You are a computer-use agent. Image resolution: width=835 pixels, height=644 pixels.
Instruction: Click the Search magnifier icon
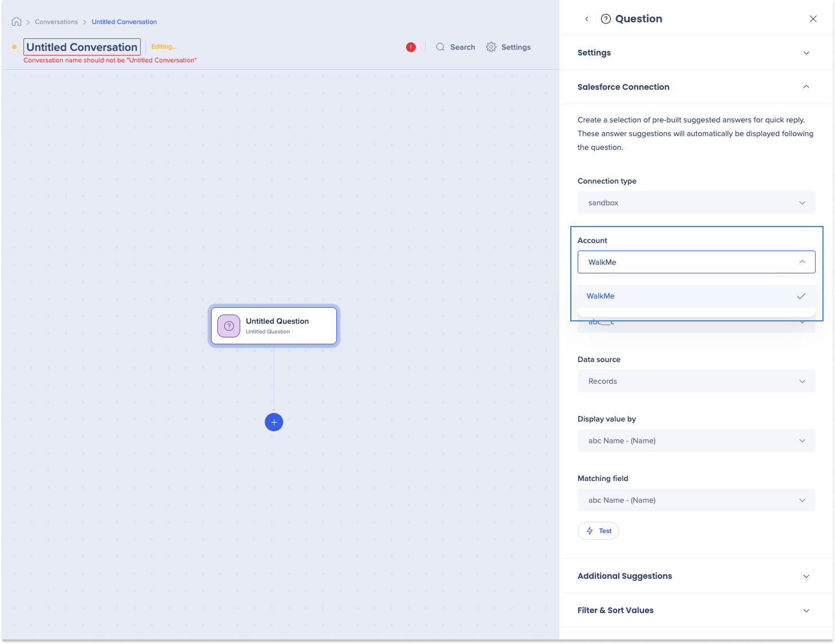[x=440, y=47]
